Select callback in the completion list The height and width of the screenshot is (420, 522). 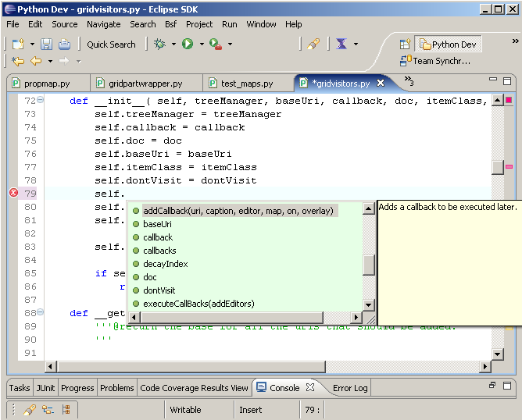tap(158, 237)
